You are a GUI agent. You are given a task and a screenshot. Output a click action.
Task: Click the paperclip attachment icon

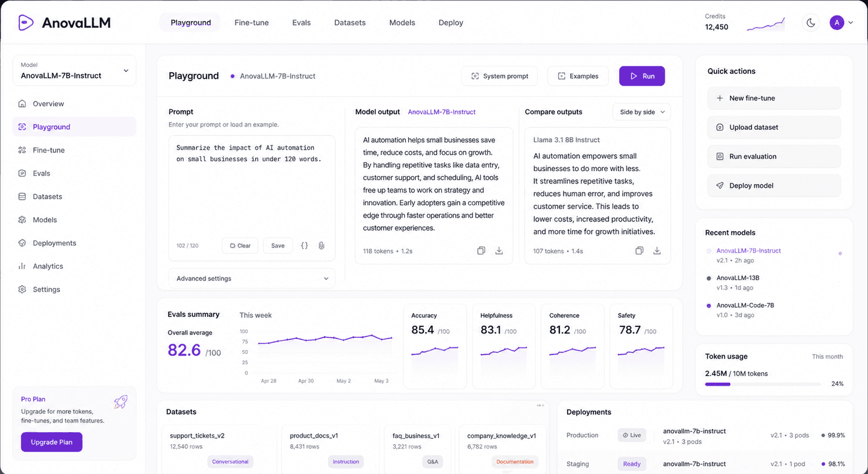tap(322, 246)
